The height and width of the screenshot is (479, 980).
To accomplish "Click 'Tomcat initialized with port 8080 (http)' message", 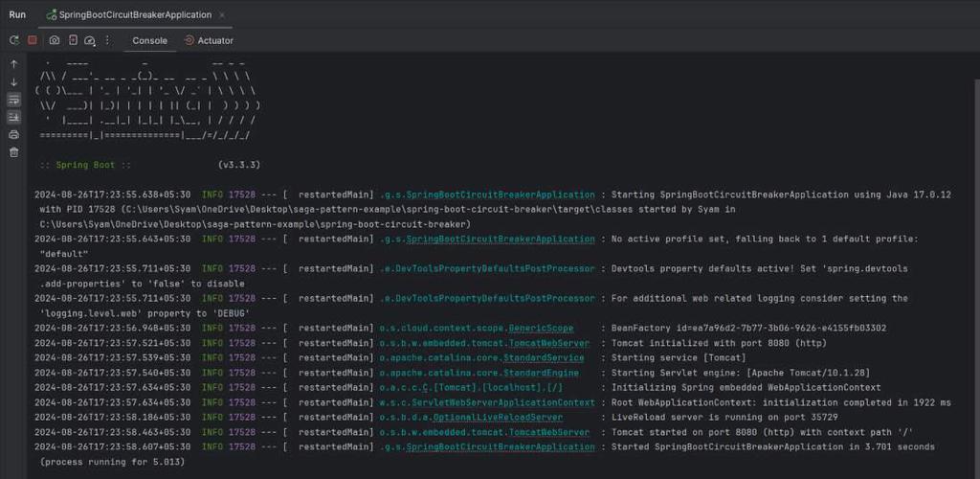I will point(719,343).
